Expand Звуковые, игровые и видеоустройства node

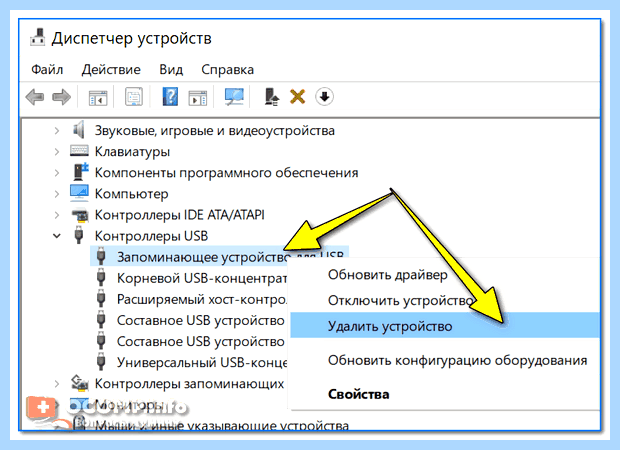coord(57,130)
